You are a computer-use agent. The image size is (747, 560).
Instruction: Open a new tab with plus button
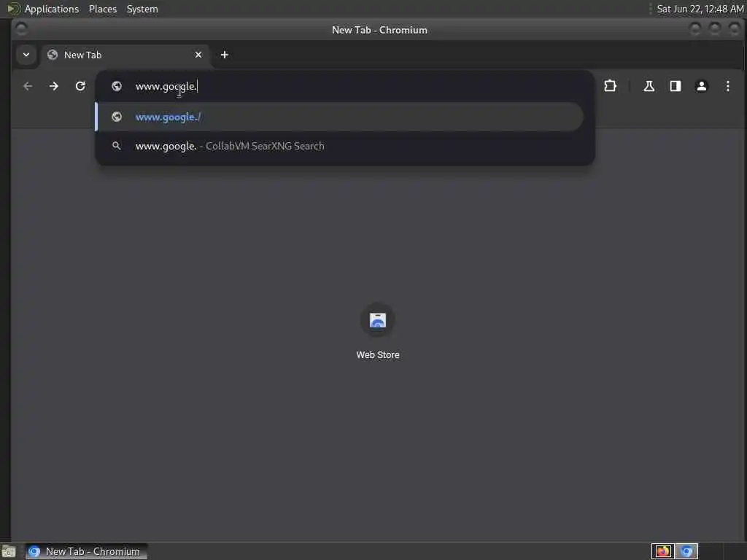click(225, 55)
